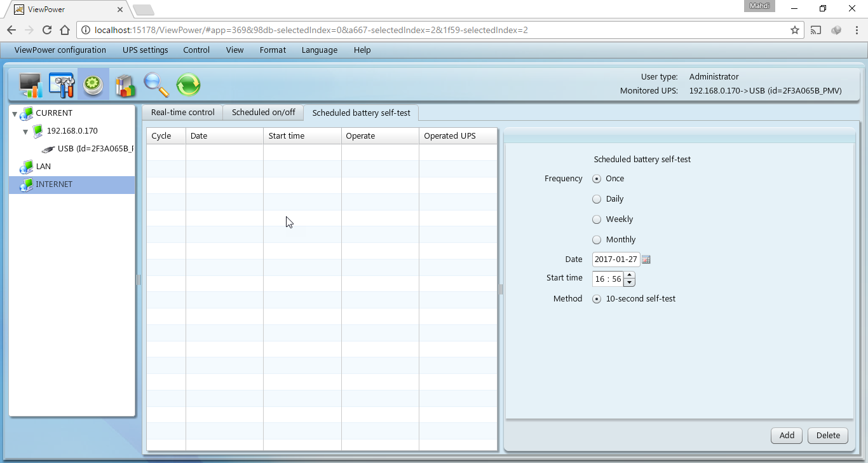Select the green gear control icon
Screen dimensions: 868x463
pyautogui.click(x=93, y=85)
